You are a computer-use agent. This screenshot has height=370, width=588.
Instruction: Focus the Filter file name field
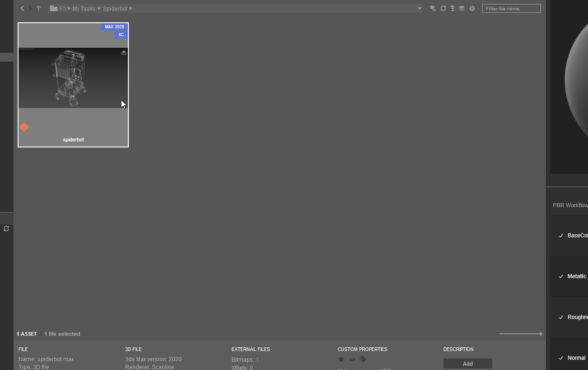(512, 8)
